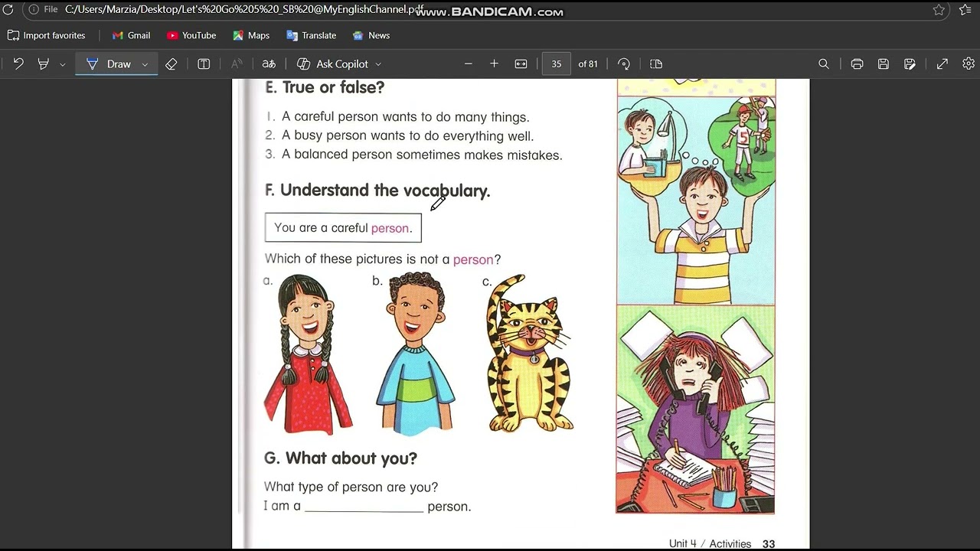This screenshot has width=980, height=551.
Task: Open Page view options
Action: point(656,64)
